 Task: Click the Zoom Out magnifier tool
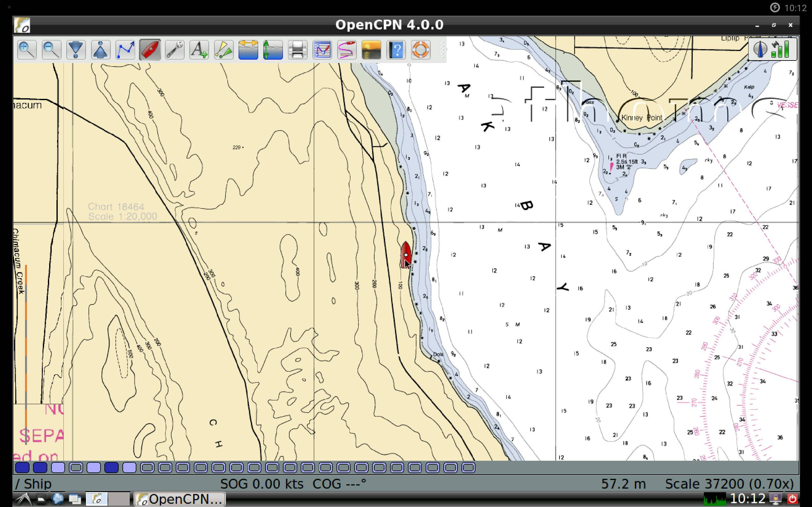[x=51, y=50]
